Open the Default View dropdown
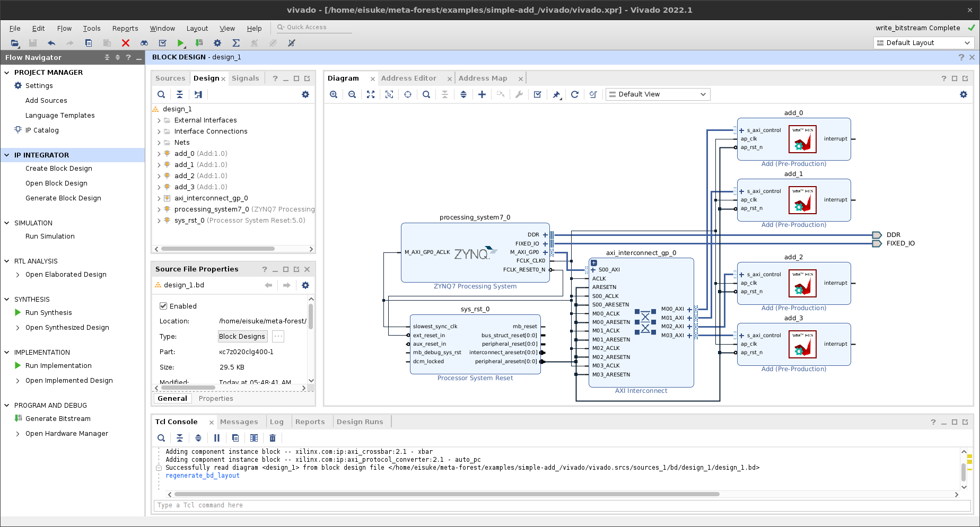 658,94
